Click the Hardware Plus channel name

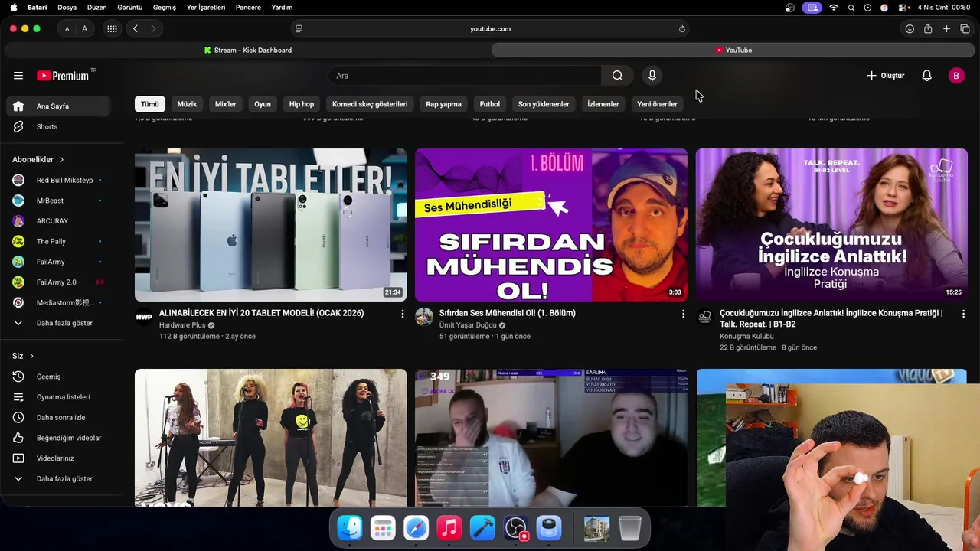click(x=182, y=325)
